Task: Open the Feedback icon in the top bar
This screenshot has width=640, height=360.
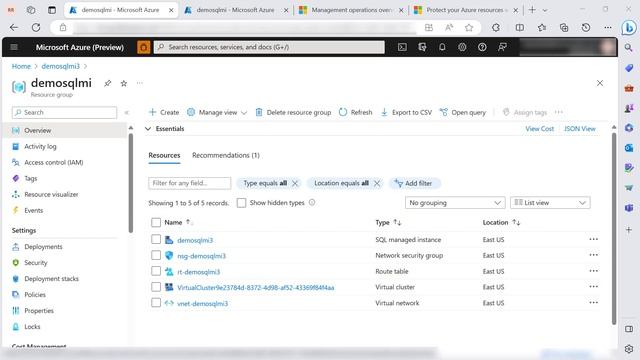Action: (502, 47)
